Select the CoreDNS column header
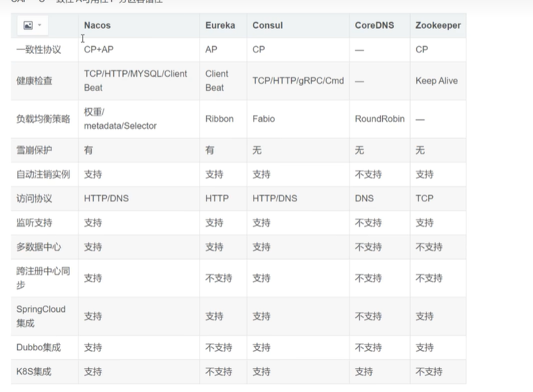The width and height of the screenshot is (533, 392). point(374,25)
